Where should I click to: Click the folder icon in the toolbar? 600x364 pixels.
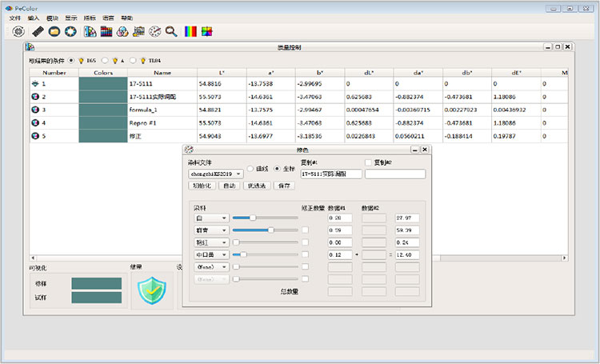(x=54, y=32)
